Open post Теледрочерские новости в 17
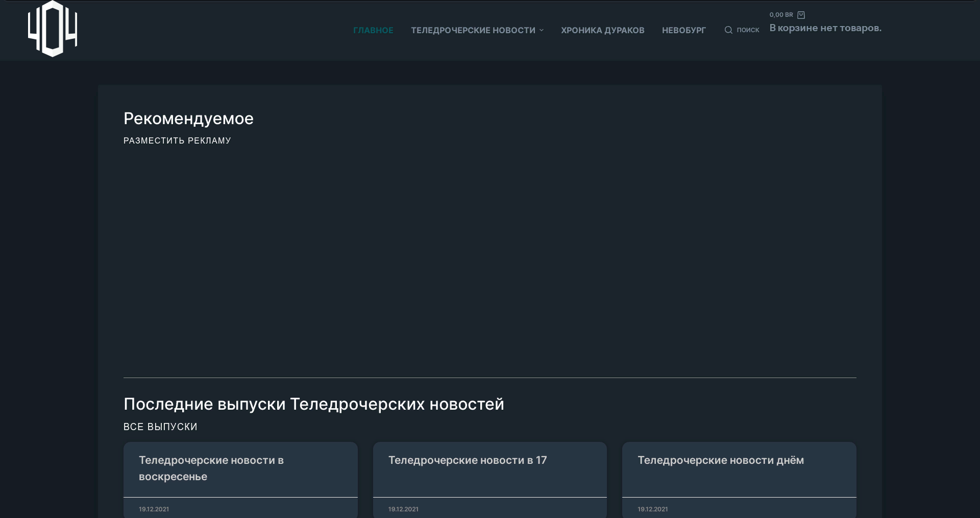 pyautogui.click(x=468, y=460)
